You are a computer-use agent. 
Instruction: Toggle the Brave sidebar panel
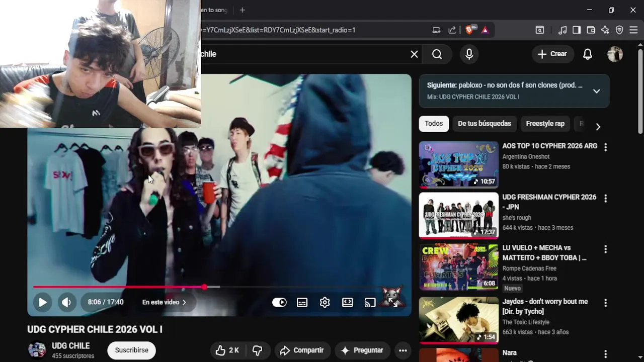(x=577, y=30)
